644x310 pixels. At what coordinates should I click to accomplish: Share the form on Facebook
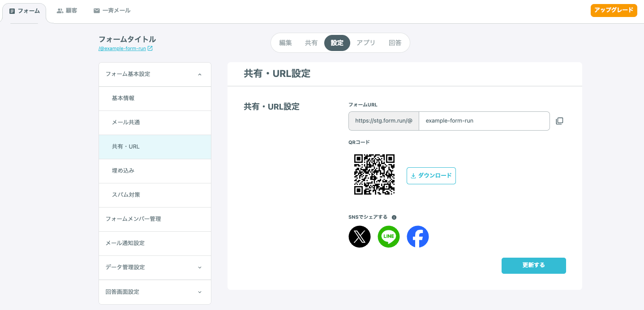[x=418, y=237]
